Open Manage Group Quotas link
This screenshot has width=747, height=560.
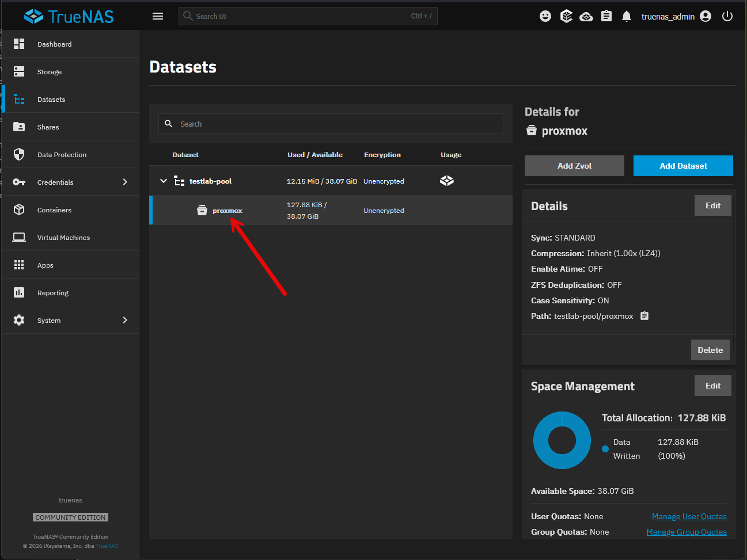tap(687, 532)
